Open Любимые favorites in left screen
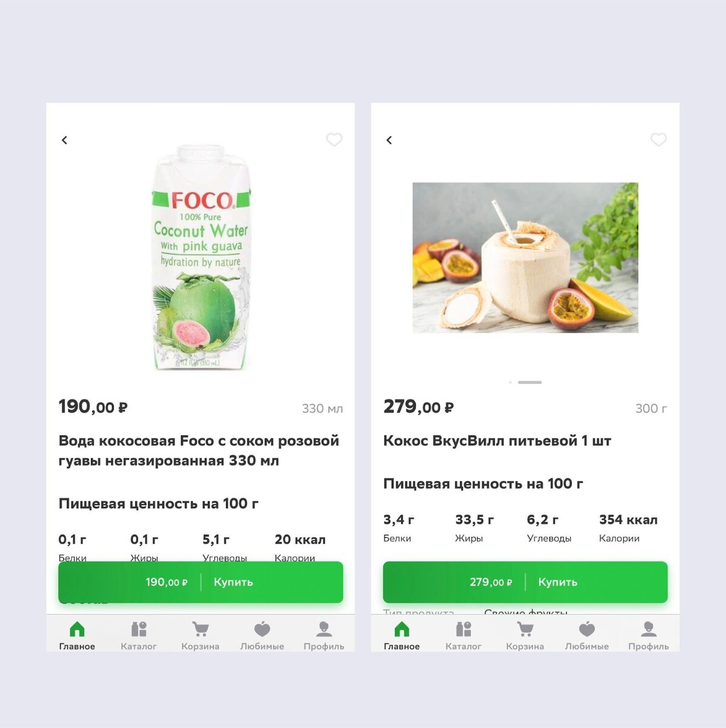This screenshot has width=726, height=728. coord(262,635)
